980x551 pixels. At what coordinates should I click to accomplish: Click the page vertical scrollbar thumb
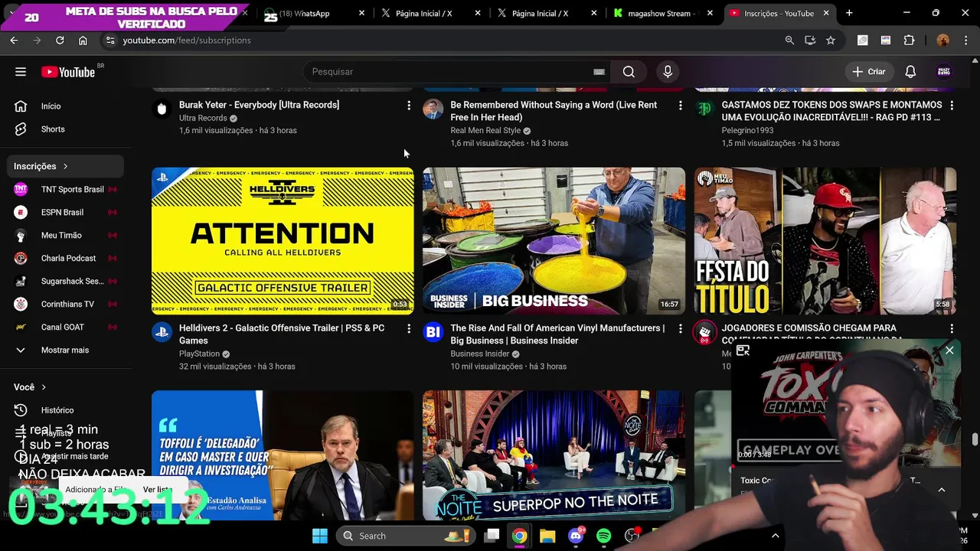pyautogui.click(x=975, y=440)
